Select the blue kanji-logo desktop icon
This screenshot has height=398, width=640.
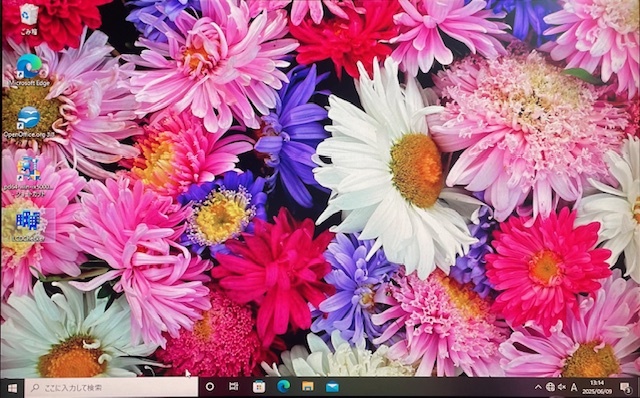pyautogui.click(x=29, y=225)
